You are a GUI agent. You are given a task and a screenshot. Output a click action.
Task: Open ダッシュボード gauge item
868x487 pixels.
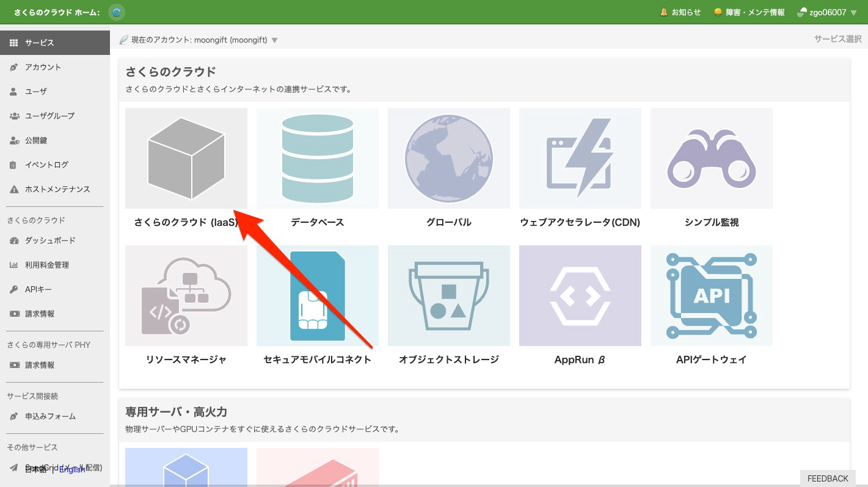click(55, 240)
